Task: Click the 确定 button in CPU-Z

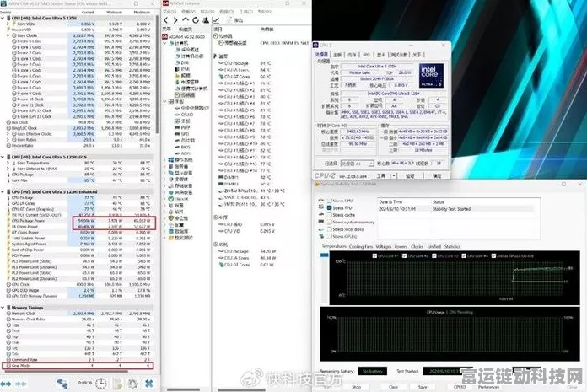Action: point(437,175)
